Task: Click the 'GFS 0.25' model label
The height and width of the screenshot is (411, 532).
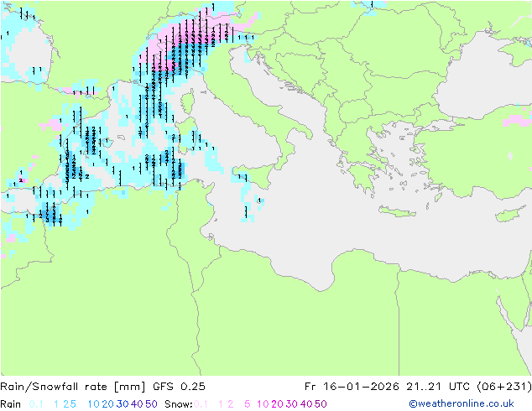Action: (179, 387)
